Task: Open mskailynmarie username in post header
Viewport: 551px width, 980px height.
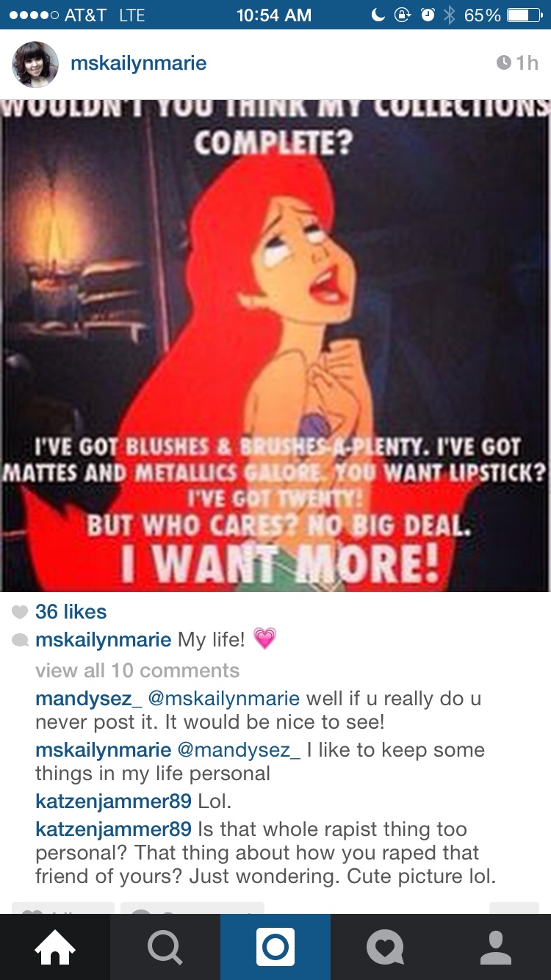Action: point(139,63)
